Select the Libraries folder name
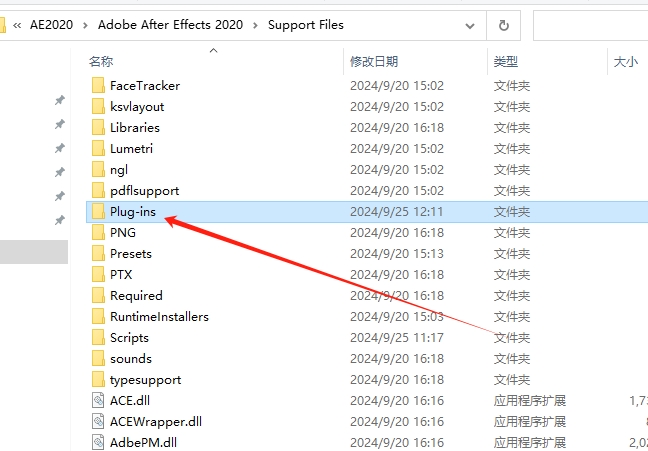The image size is (648, 451). point(135,128)
